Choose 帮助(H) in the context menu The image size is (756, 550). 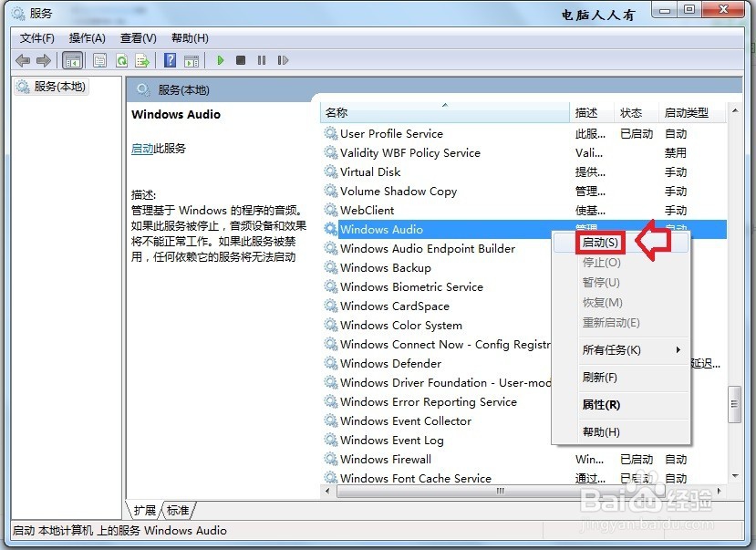pos(622,432)
